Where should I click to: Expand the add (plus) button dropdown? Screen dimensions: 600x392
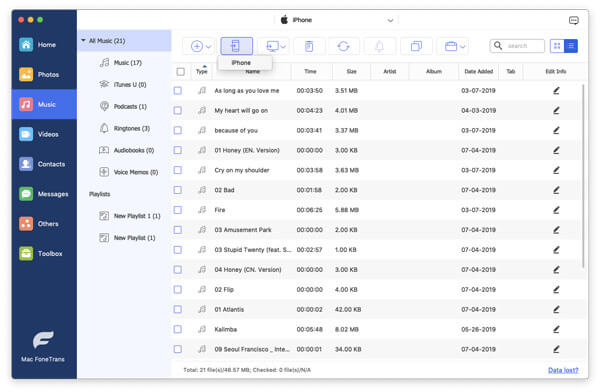tap(208, 47)
